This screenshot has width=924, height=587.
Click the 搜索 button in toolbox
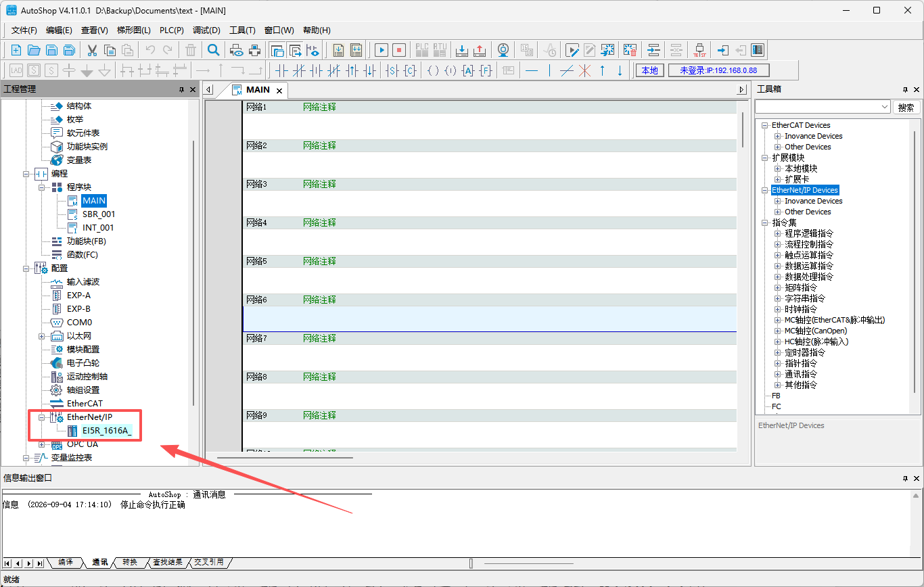(906, 107)
